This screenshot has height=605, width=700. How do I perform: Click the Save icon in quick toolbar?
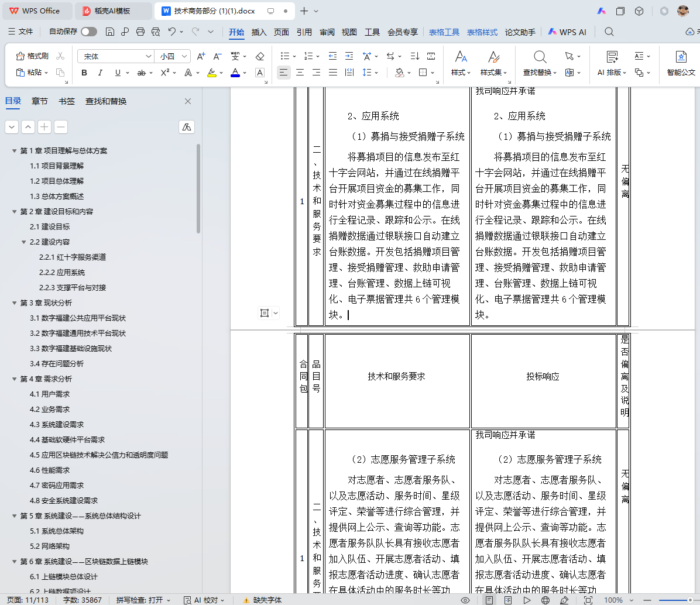[x=110, y=32]
